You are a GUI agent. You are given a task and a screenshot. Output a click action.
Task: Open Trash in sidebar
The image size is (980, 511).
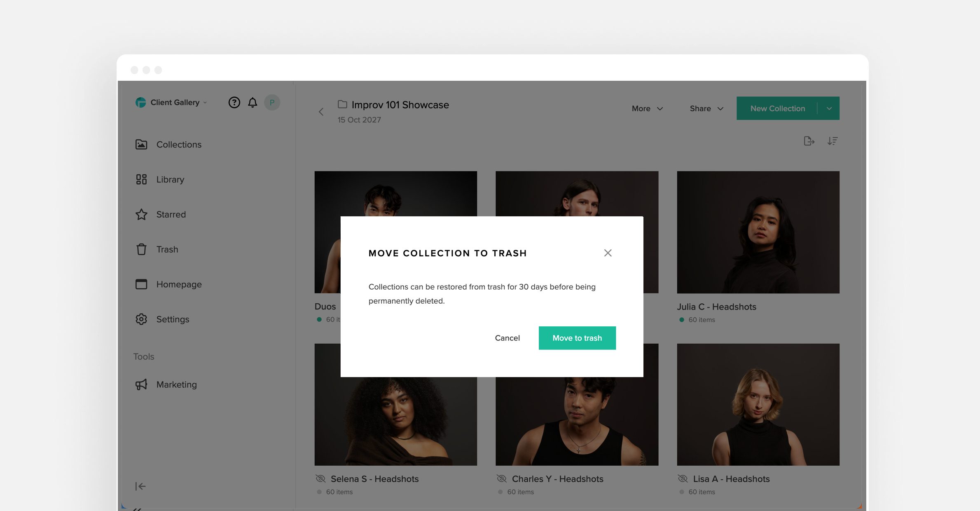tap(157, 249)
